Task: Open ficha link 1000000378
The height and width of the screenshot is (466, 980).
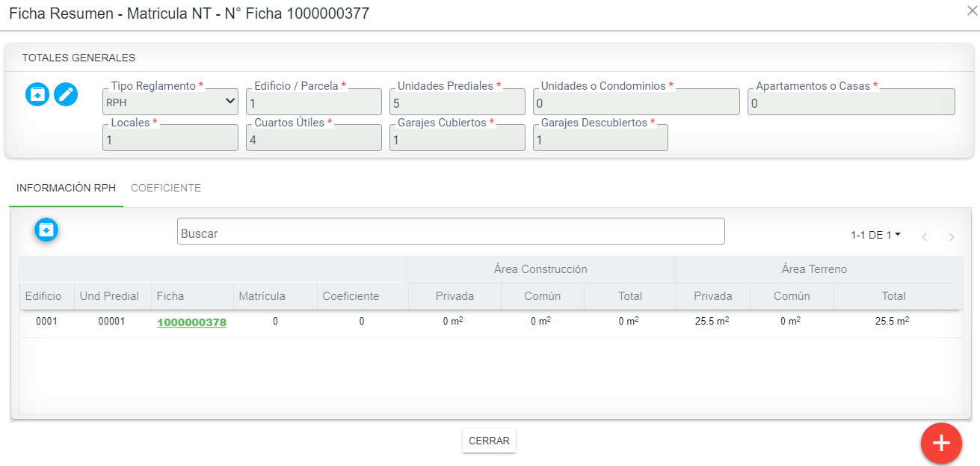Action: [191, 322]
